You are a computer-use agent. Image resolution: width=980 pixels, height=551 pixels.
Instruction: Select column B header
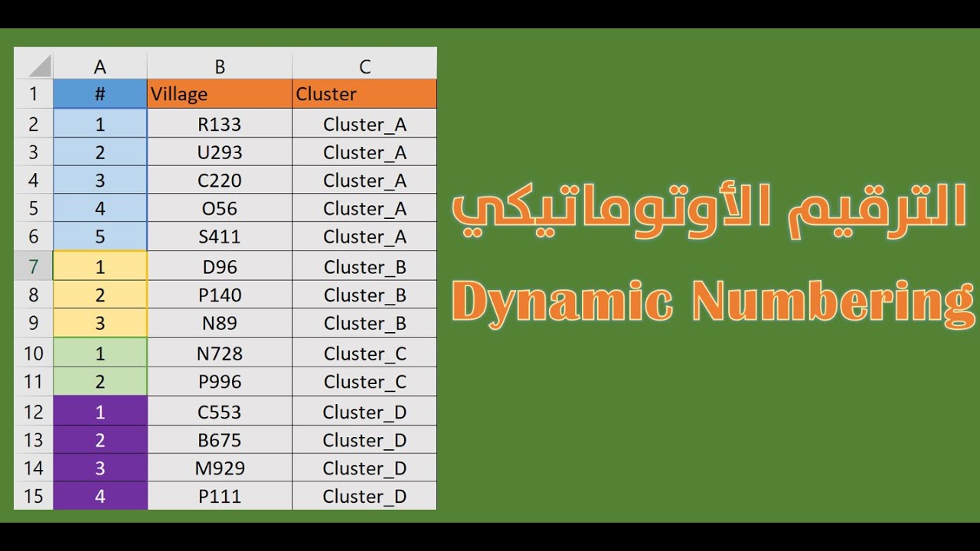(x=220, y=67)
